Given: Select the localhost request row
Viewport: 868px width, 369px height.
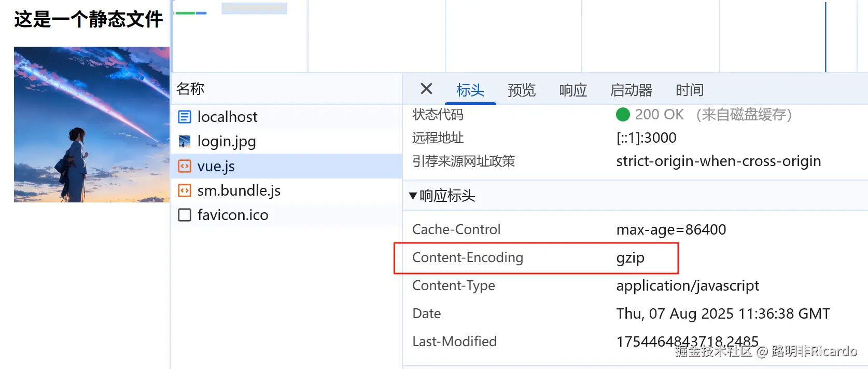Looking at the screenshot, I should tap(227, 117).
